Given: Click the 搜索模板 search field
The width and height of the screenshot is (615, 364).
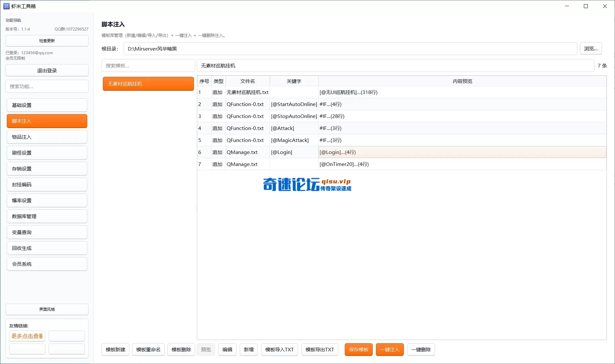Looking at the screenshot, I should click(x=148, y=65).
